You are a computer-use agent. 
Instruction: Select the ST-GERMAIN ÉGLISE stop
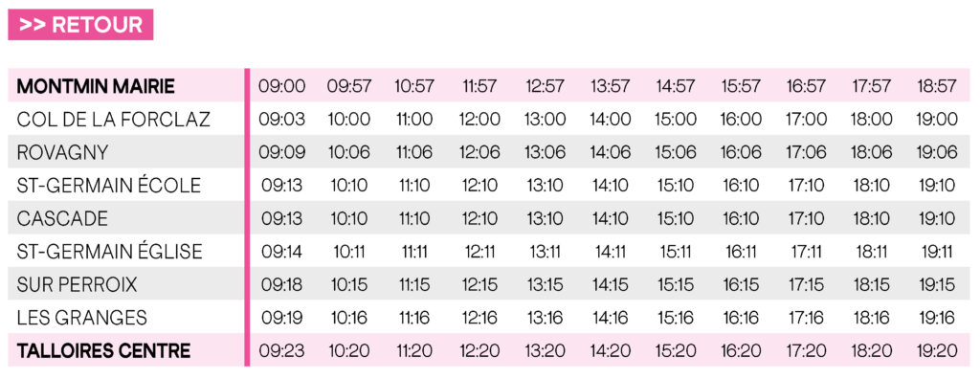click(110, 252)
